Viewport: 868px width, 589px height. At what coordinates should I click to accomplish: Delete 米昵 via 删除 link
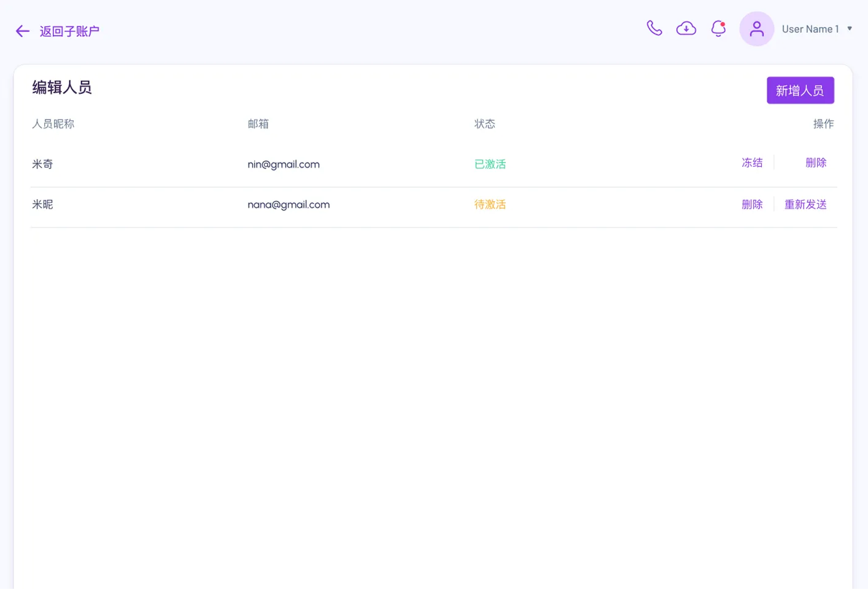point(752,204)
